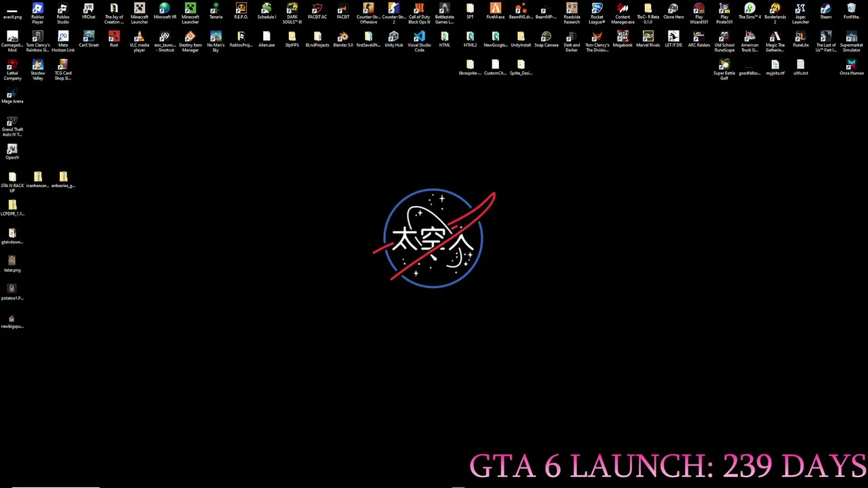Open the Snap Camera shortcut
This screenshot has width=868, height=488.
point(546,40)
